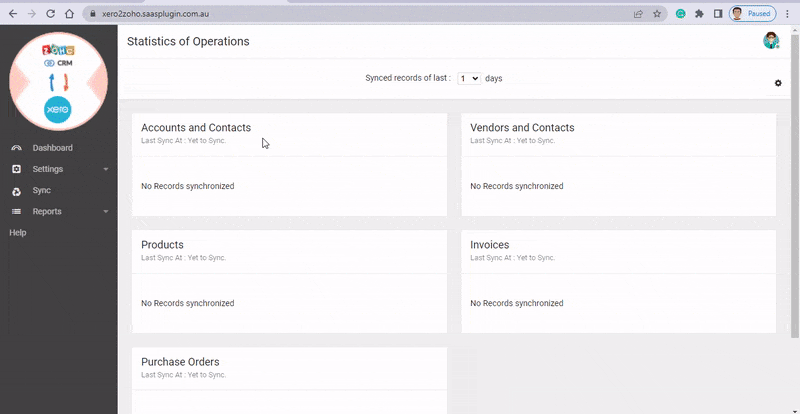Open the Sync menu item
800x414 pixels.
pyautogui.click(x=42, y=190)
